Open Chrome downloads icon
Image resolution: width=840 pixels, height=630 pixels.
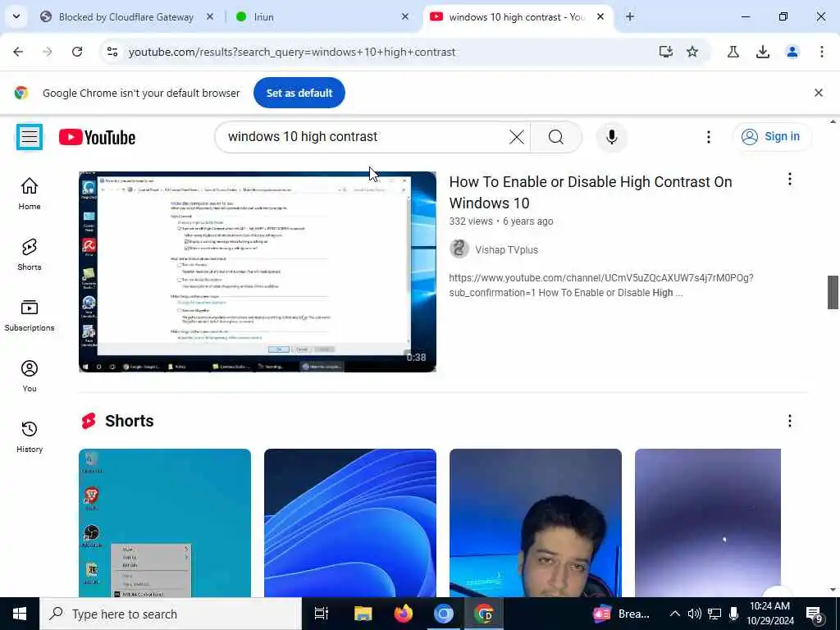762,52
